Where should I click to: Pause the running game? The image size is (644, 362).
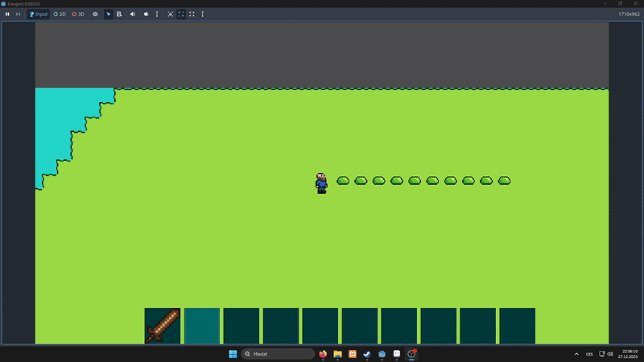(x=7, y=14)
